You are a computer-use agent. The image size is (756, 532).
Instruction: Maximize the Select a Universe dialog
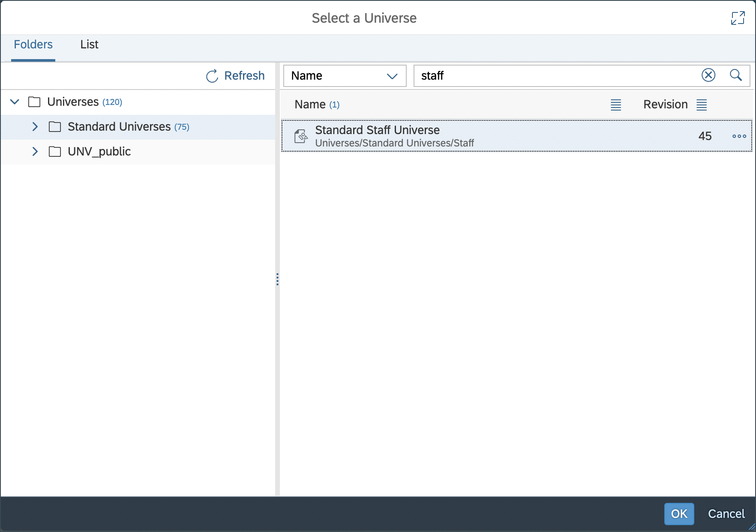(738, 18)
